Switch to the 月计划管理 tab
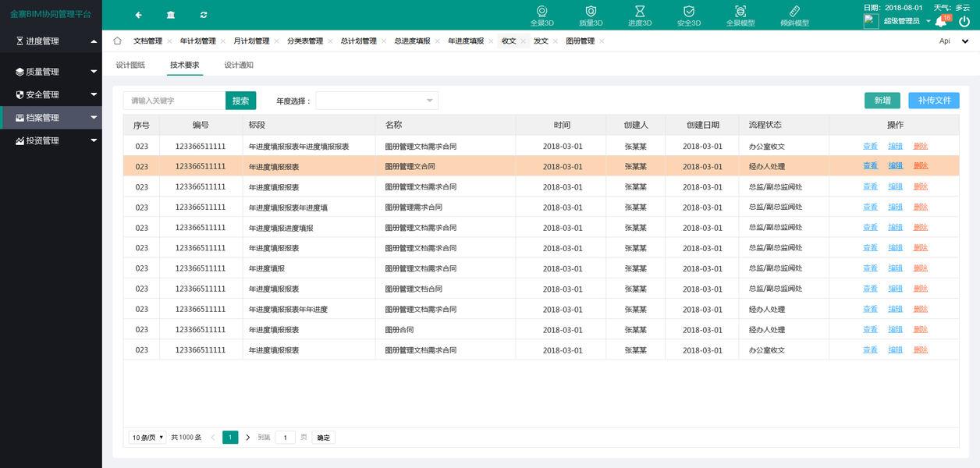Viewport: 980px width, 468px height. tap(251, 41)
